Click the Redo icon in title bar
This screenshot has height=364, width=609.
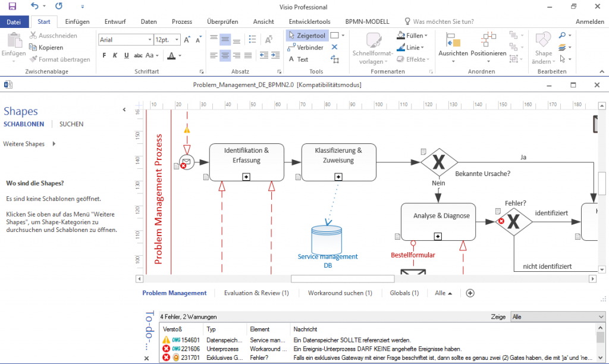pos(59,6)
